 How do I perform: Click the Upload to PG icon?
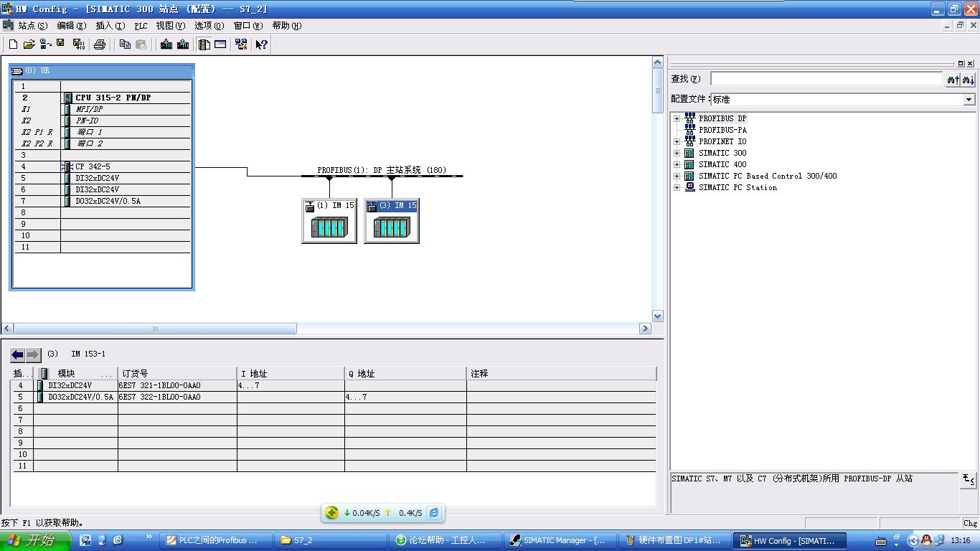(183, 44)
